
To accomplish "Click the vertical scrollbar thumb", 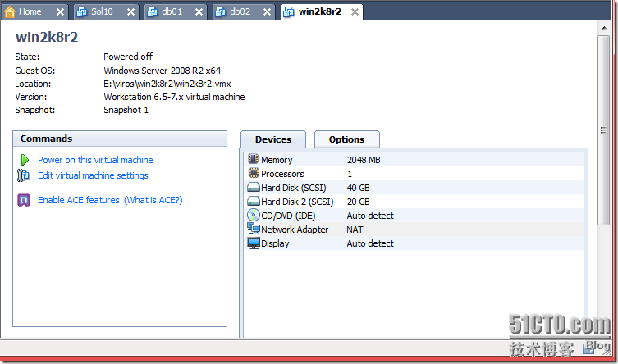I will coord(603,130).
